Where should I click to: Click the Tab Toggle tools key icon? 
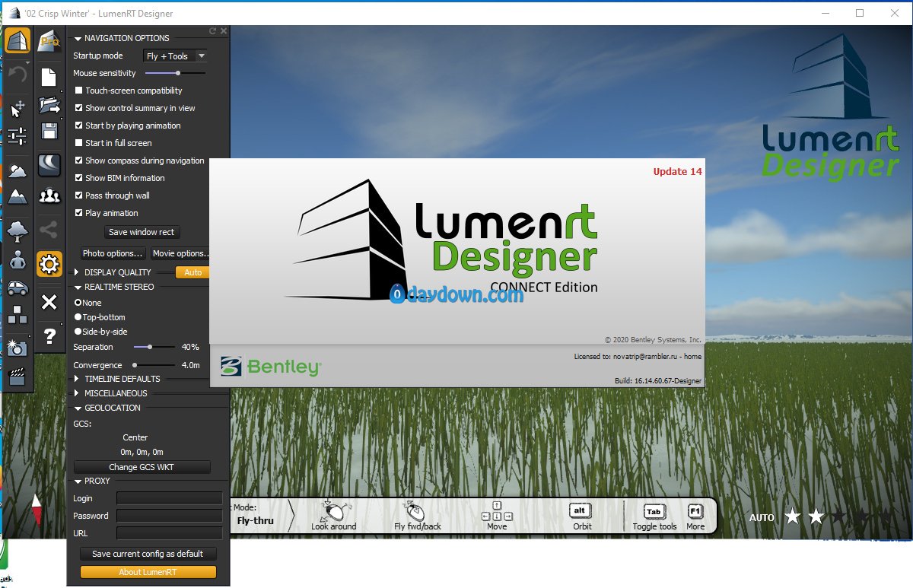pos(654,512)
